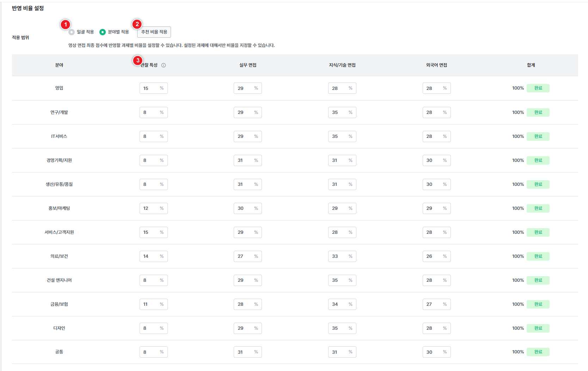Click the 완료 badge in 의료/보건 row
This screenshot has height=371, width=588.
coord(538,256)
